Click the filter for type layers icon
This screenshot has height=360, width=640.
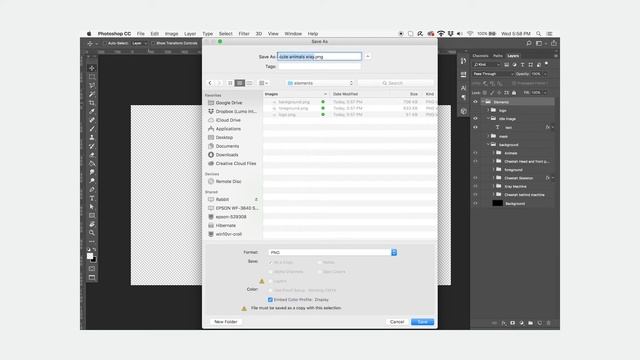522,64
